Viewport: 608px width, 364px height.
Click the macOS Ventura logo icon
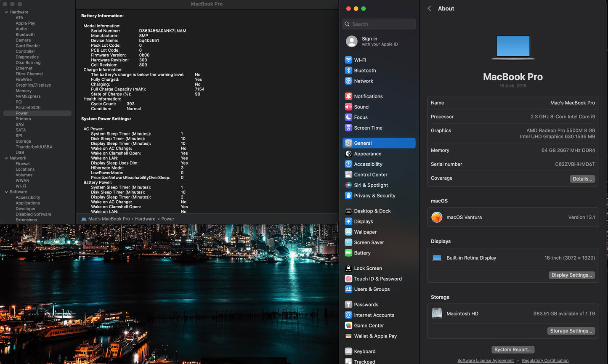437,218
